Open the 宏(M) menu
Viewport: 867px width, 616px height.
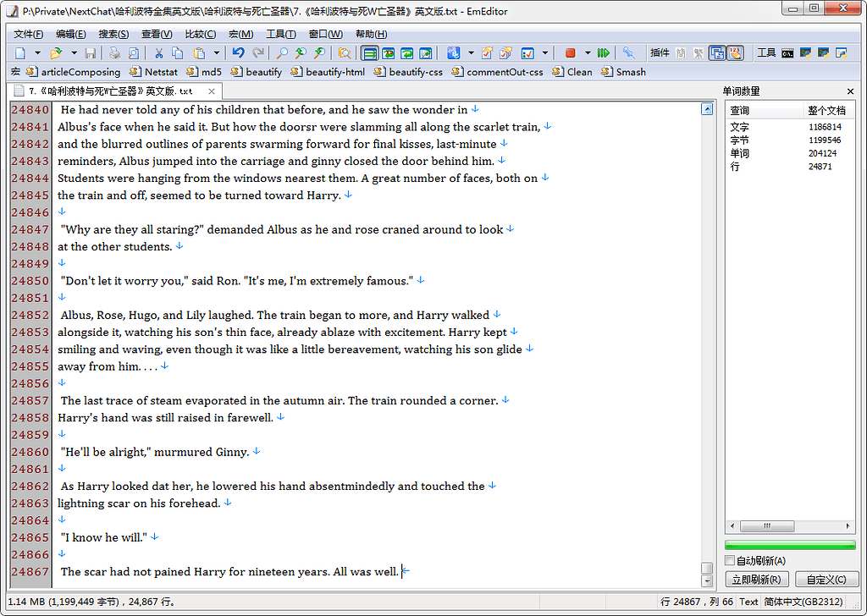241,34
